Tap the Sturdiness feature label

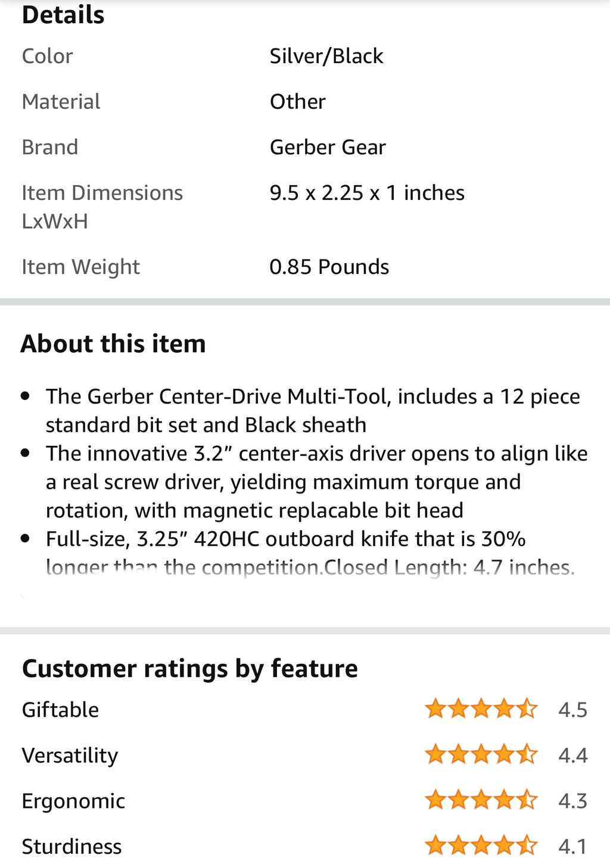(x=71, y=846)
